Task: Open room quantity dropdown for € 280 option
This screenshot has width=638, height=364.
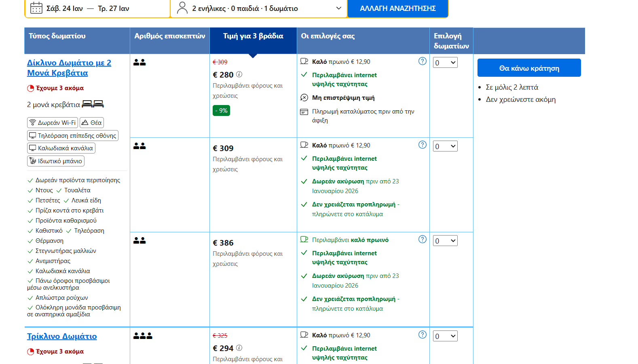Action: (x=445, y=63)
